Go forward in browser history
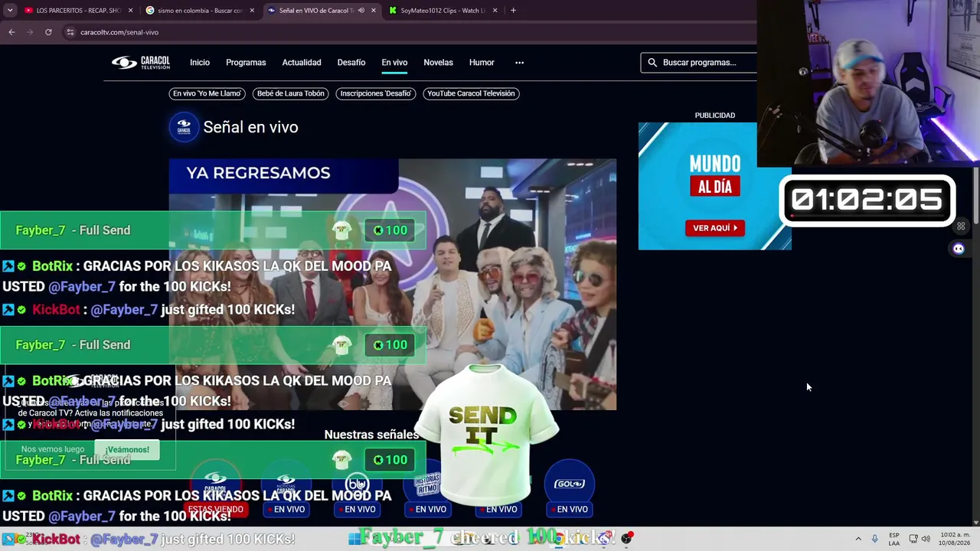The width and height of the screenshot is (980, 551). coord(30,32)
